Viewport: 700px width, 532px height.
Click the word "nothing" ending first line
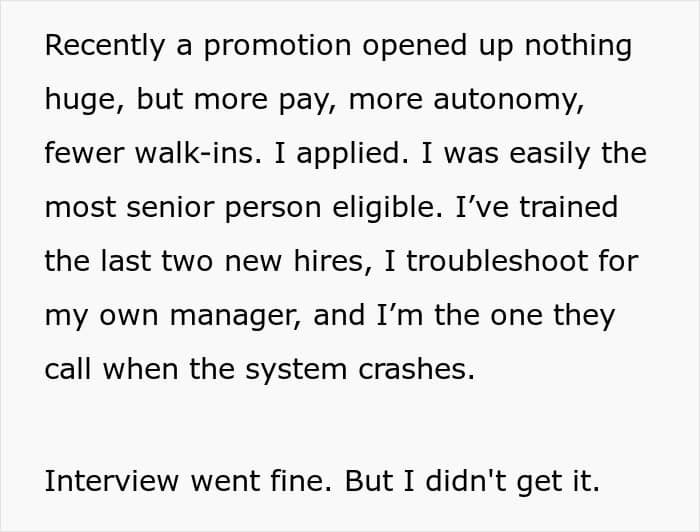point(578,46)
